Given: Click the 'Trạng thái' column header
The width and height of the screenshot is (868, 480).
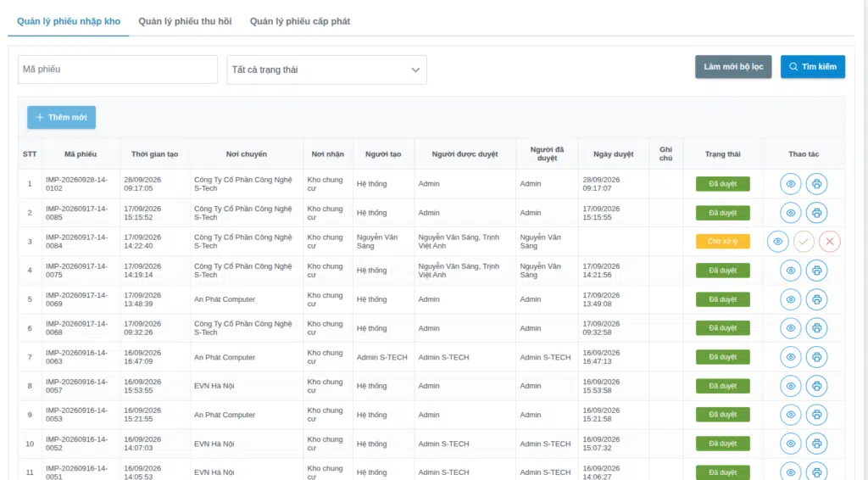Looking at the screenshot, I should [723, 153].
